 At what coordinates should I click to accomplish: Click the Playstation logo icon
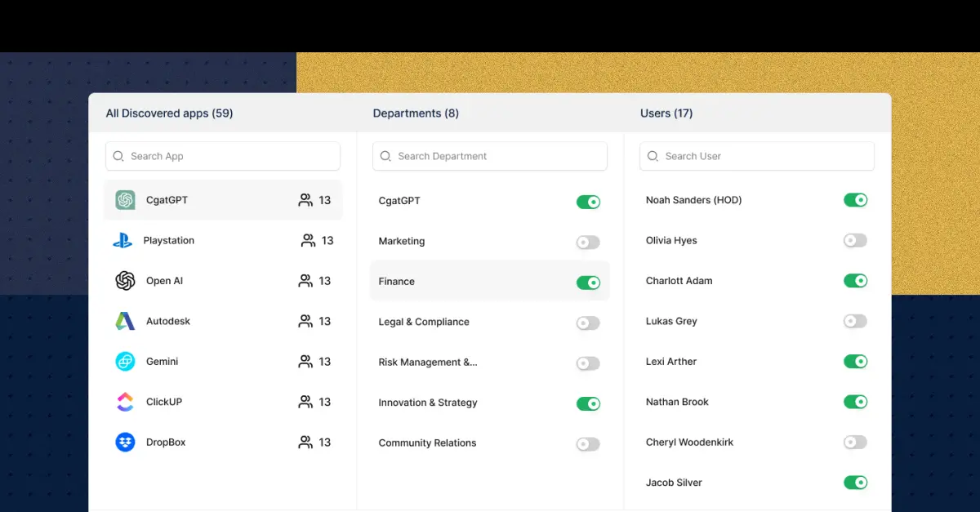[x=122, y=241]
